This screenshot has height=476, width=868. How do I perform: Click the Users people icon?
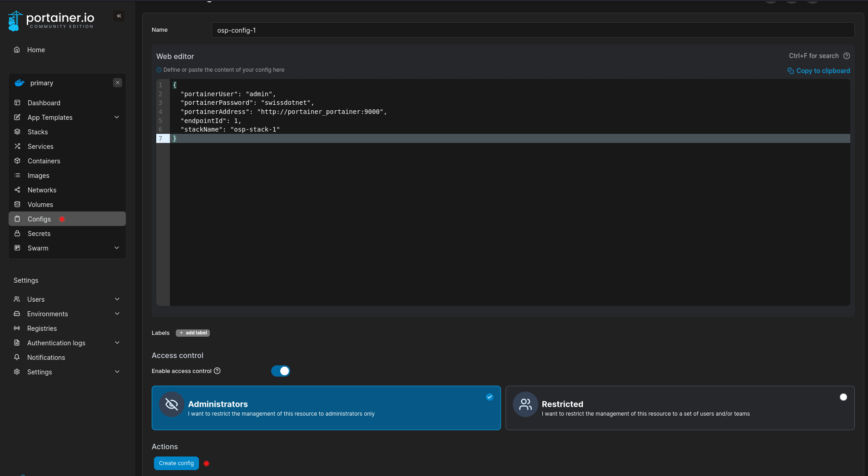coord(17,299)
